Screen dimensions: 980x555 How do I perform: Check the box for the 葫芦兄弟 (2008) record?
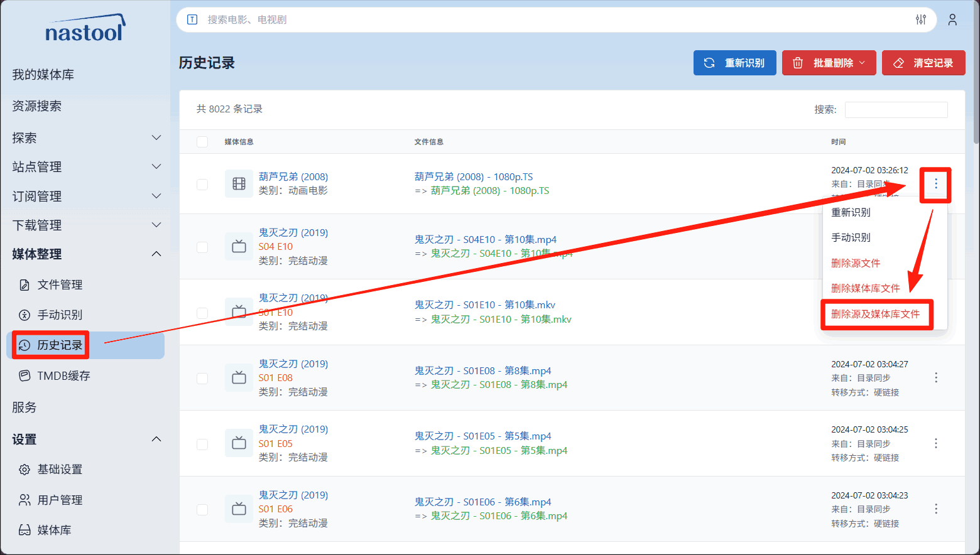click(x=202, y=185)
